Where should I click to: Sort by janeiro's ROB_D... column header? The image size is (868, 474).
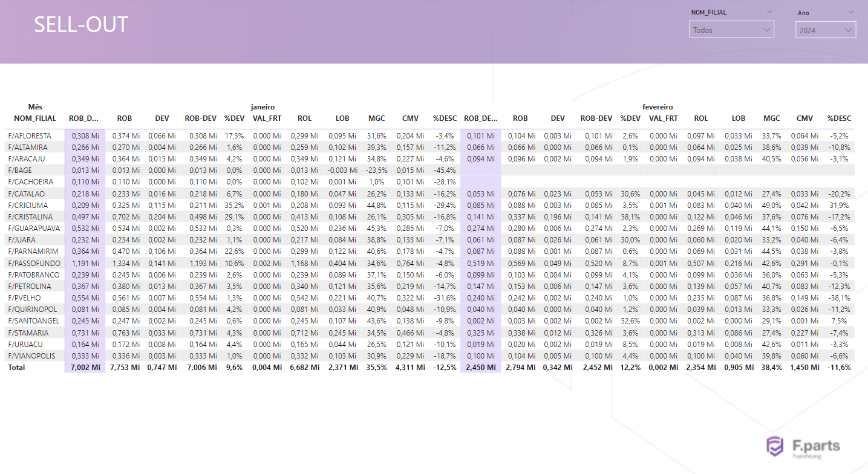pos(84,118)
